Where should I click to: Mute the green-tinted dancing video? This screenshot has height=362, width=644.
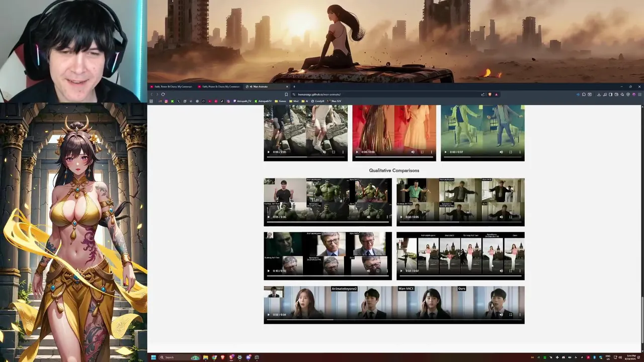click(x=501, y=152)
